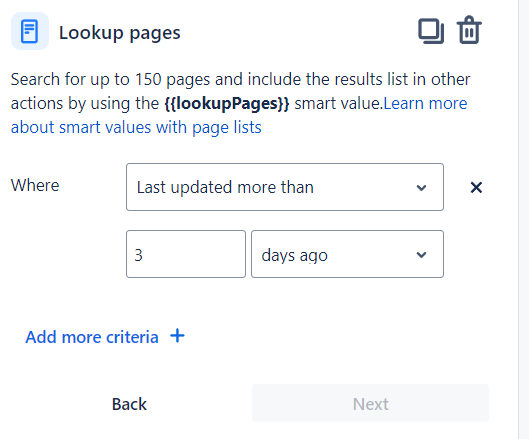Click the Lookup pages document icon

(30, 31)
